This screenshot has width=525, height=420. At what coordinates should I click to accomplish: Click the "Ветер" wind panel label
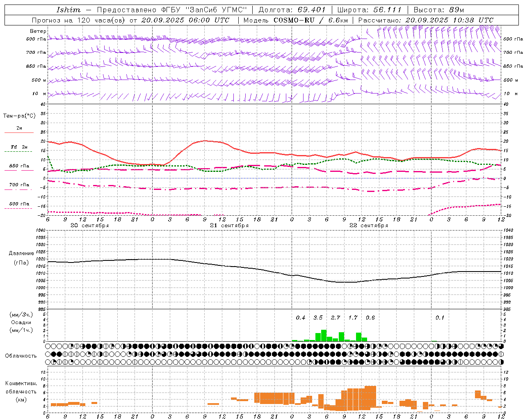(38, 31)
